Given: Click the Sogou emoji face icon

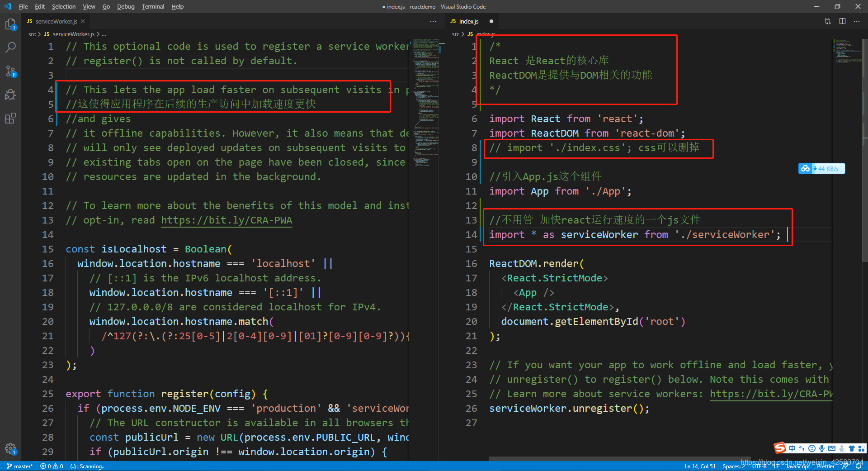Looking at the screenshot, I should [812, 448].
